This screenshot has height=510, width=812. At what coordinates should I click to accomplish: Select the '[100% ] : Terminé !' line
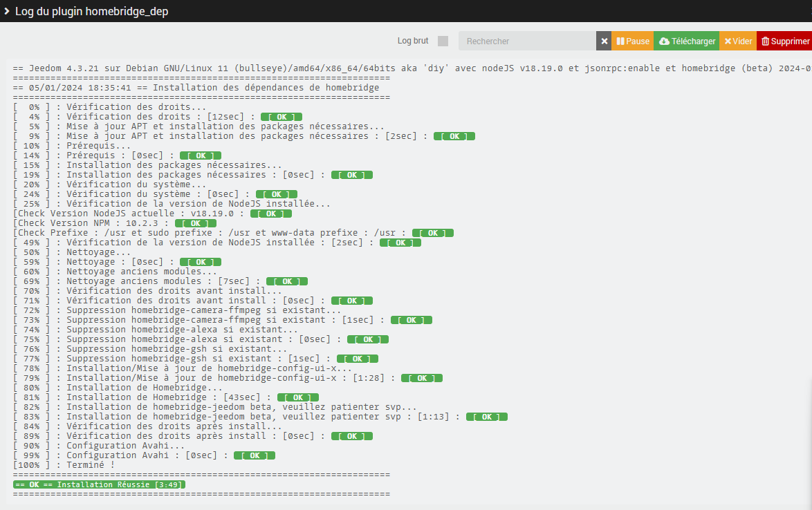click(x=64, y=466)
